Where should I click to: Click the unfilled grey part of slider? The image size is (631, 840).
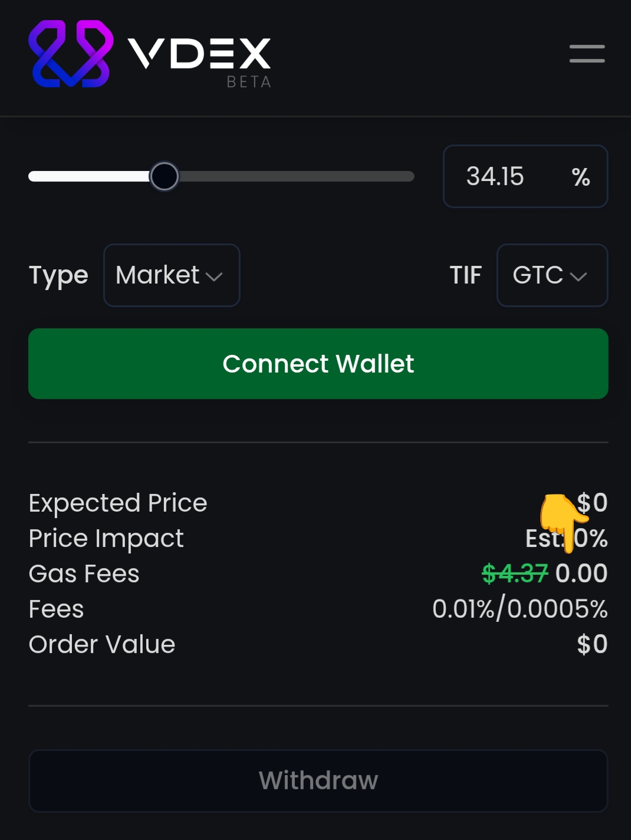(295, 176)
